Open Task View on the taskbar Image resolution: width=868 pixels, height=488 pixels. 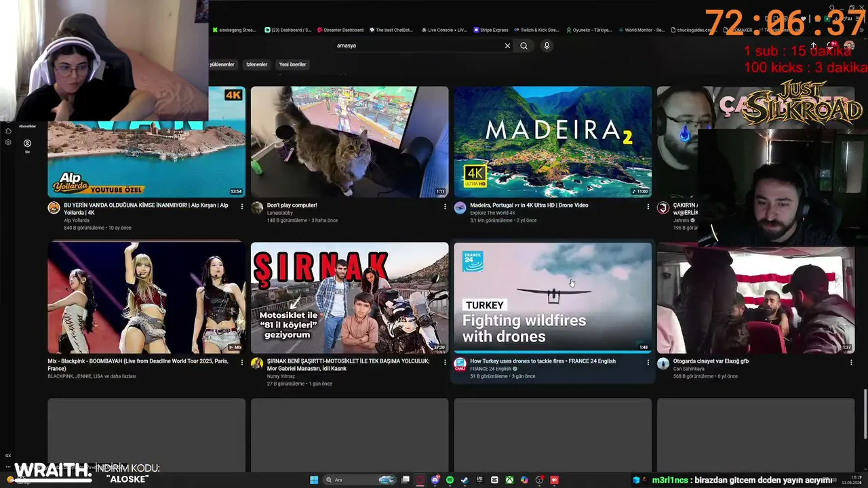tap(406, 480)
